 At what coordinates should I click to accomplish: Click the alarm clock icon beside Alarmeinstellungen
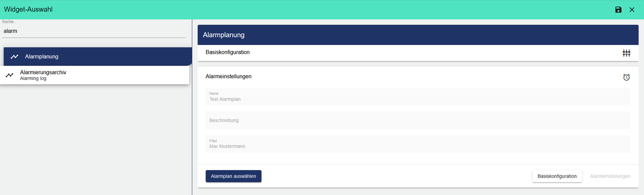click(x=626, y=77)
